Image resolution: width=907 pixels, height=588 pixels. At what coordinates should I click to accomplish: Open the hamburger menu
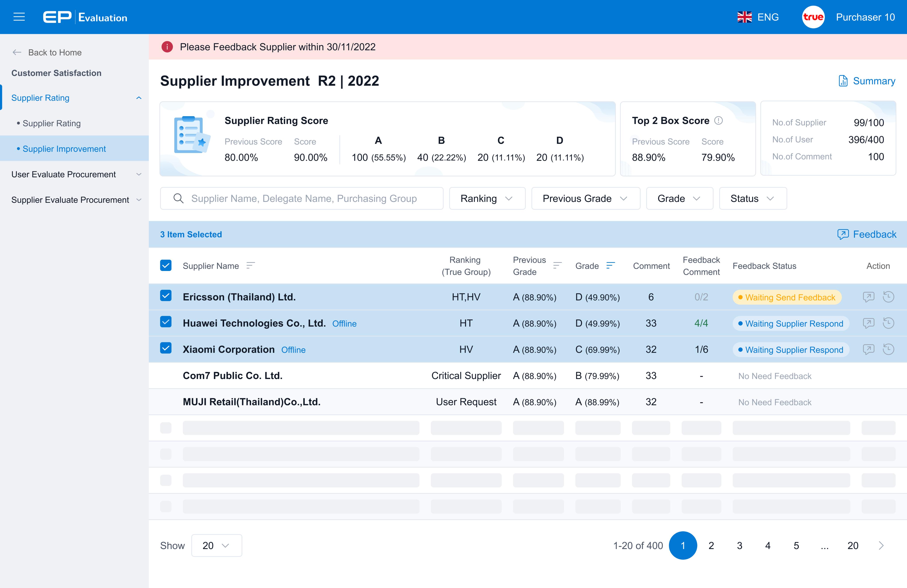point(19,17)
